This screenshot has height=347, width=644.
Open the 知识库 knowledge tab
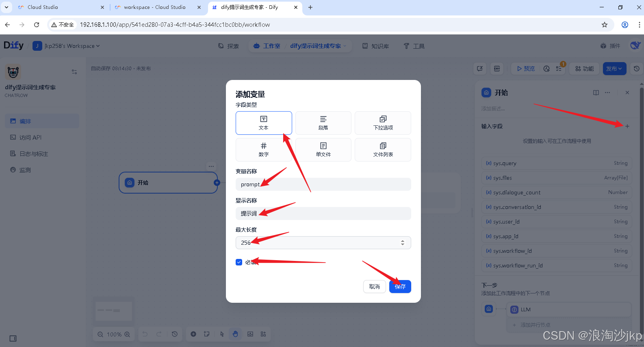(x=375, y=46)
